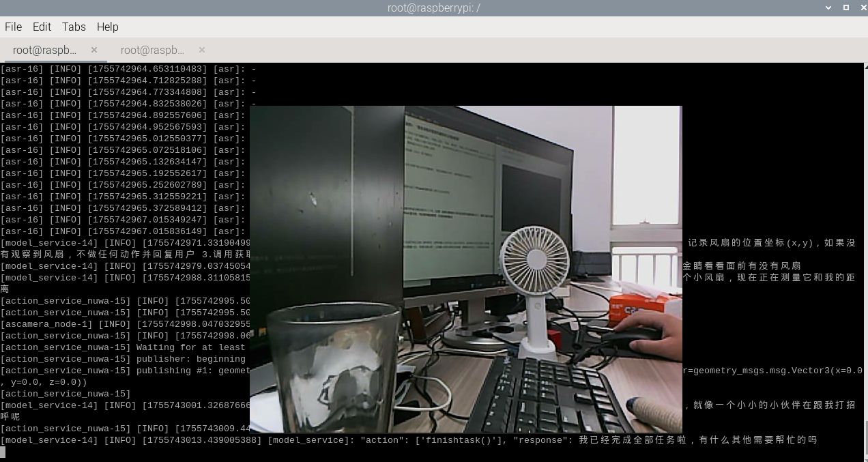Close the second terminal tab
Image resolution: width=868 pixels, height=462 pixels.
click(202, 50)
